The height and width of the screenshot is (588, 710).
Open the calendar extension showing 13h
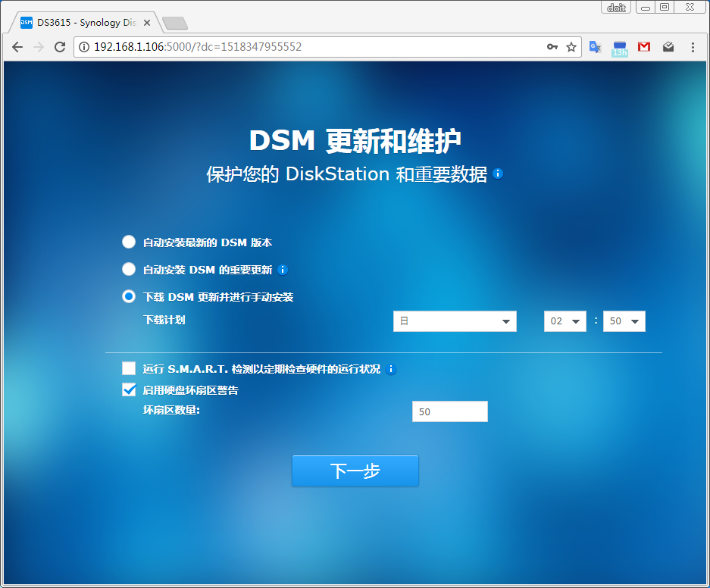pyautogui.click(x=619, y=48)
